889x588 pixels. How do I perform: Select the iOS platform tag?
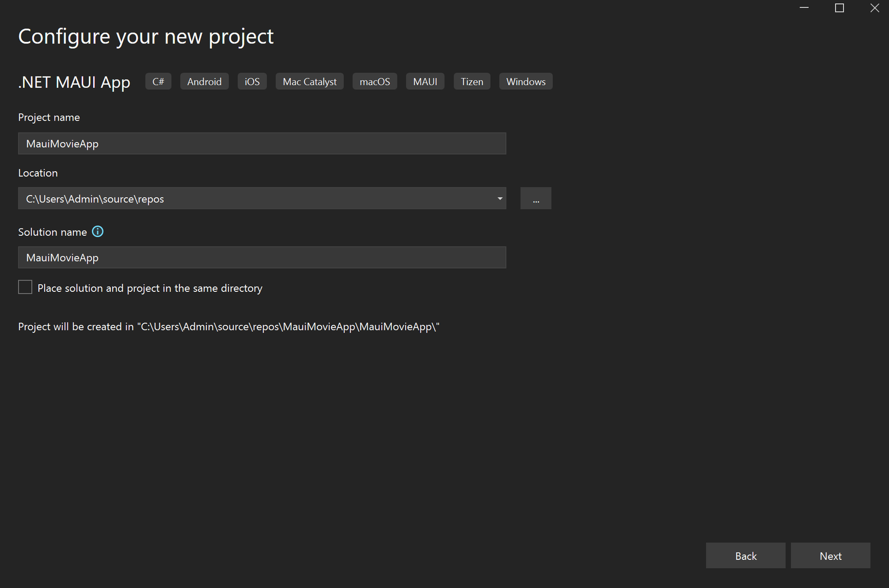pyautogui.click(x=252, y=81)
